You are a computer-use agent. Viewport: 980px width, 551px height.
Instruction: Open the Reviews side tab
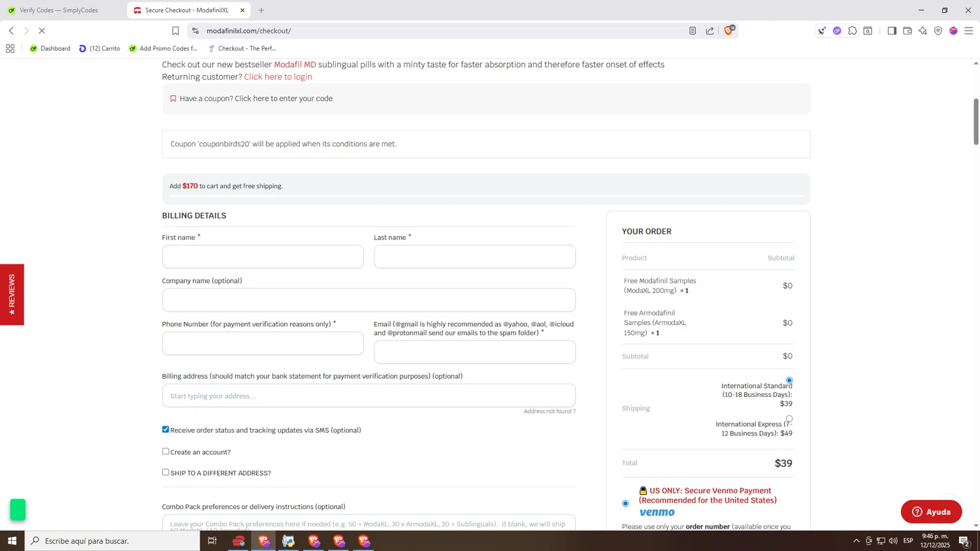click(12, 294)
